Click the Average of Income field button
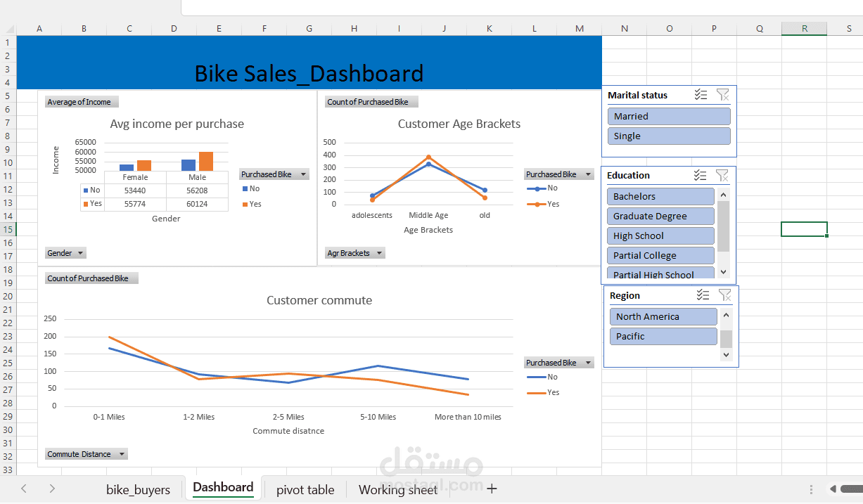This screenshot has width=863, height=504. pyautogui.click(x=81, y=101)
